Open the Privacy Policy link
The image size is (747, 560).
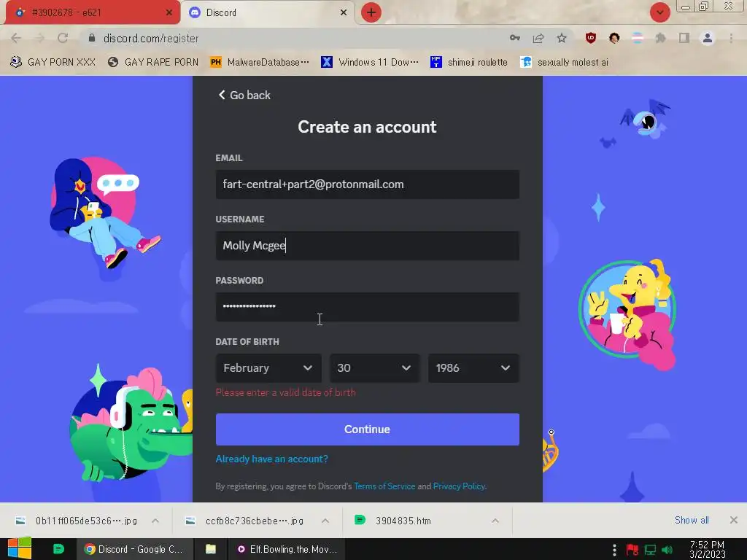[459, 486]
